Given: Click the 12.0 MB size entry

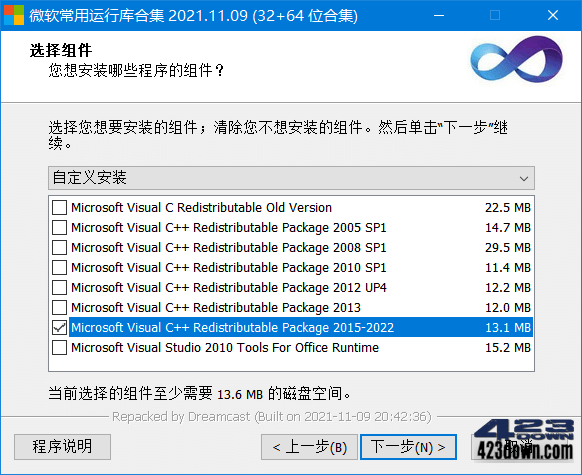Looking at the screenshot, I should point(508,308).
